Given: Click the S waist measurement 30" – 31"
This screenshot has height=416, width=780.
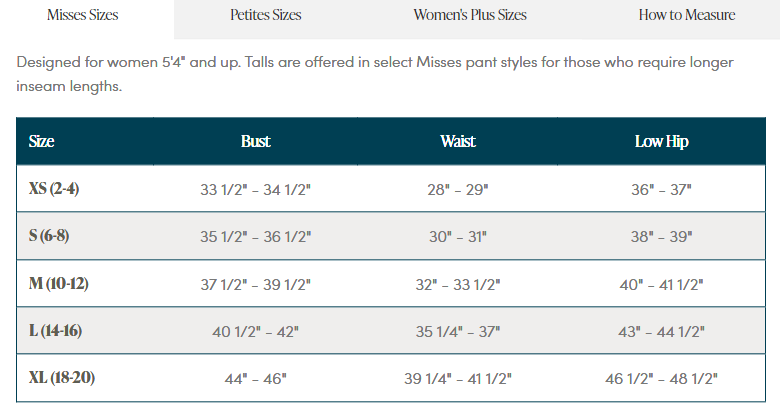Looking at the screenshot, I should 458,236.
